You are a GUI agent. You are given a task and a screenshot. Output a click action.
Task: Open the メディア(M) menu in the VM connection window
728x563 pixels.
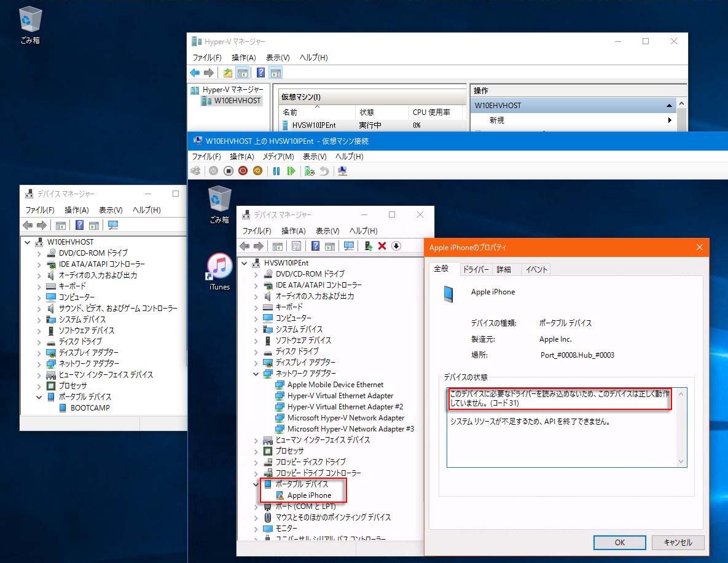(278, 157)
